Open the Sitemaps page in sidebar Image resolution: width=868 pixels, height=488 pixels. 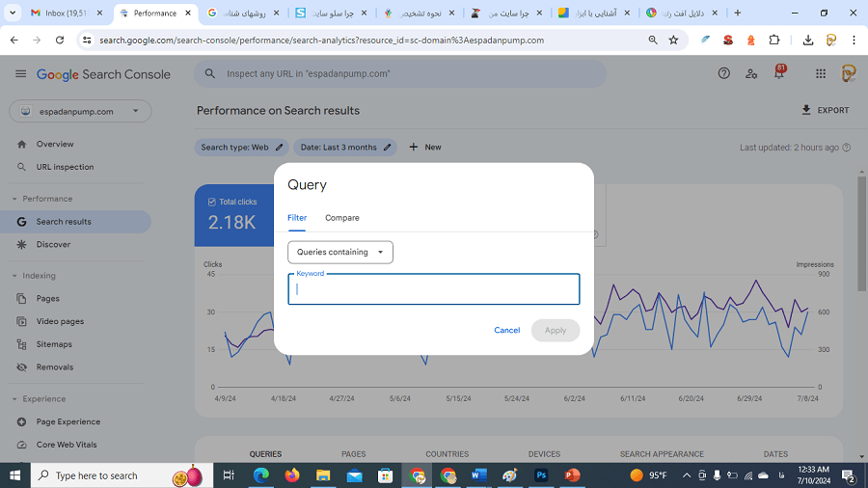54,344
